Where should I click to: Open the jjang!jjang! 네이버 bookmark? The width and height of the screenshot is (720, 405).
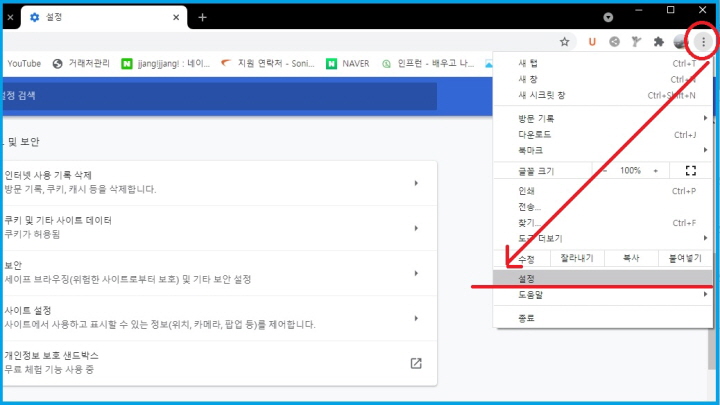point(166,63)
